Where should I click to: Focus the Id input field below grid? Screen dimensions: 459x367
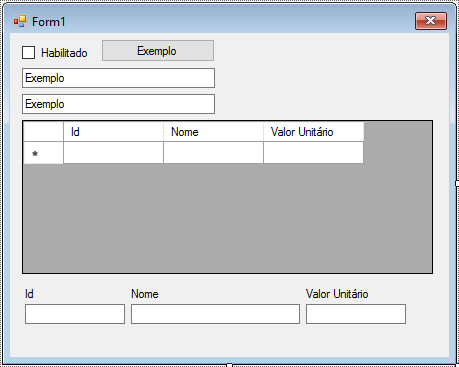(75, 314)
